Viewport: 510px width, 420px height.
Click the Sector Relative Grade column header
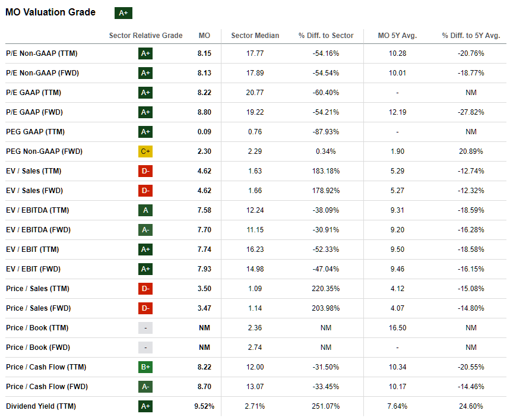coord(145,36)
